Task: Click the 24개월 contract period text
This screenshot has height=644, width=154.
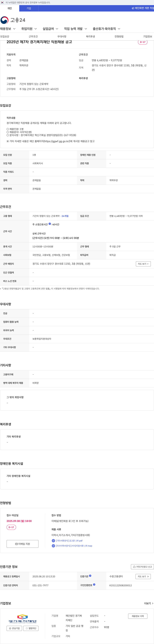Action: [65, 216]
